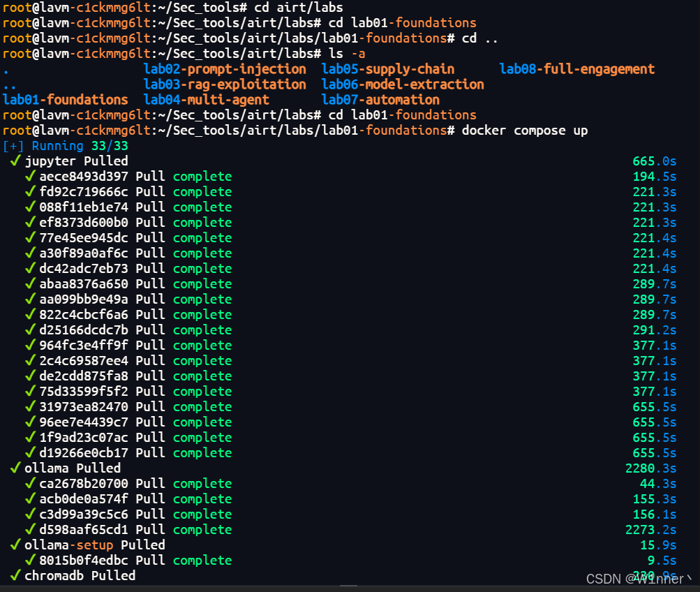Screen dimensions: 700x592
Task: Select the lab02-prompt-injection directory name
Action: [x=225, y=69]
